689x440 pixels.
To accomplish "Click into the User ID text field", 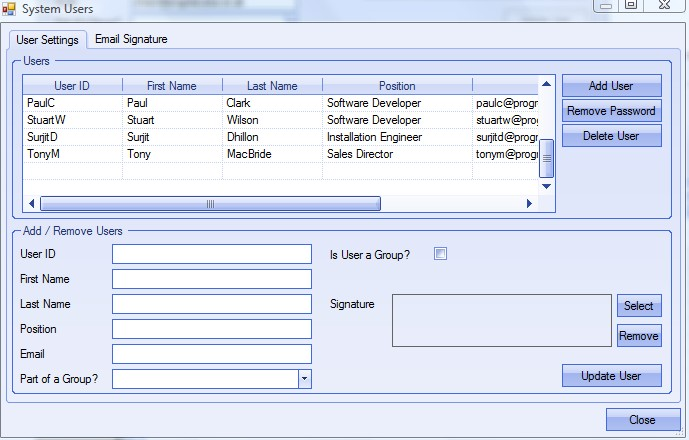I will 212,254.
